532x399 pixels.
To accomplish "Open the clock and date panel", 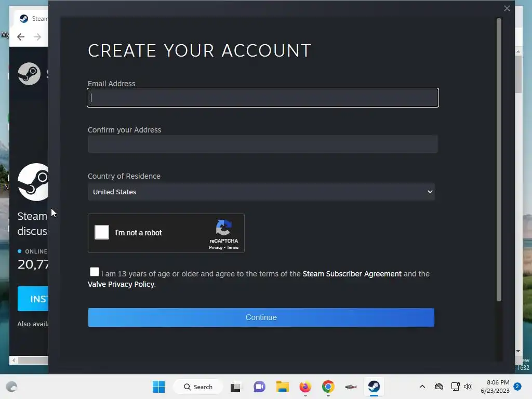I will tap(495, 387).
